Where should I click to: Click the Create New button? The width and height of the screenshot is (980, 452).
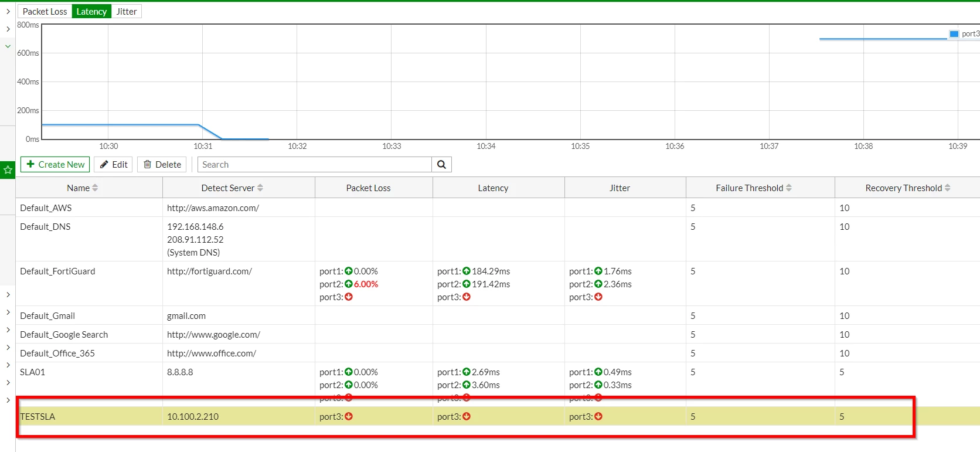[x=55, y=165]
